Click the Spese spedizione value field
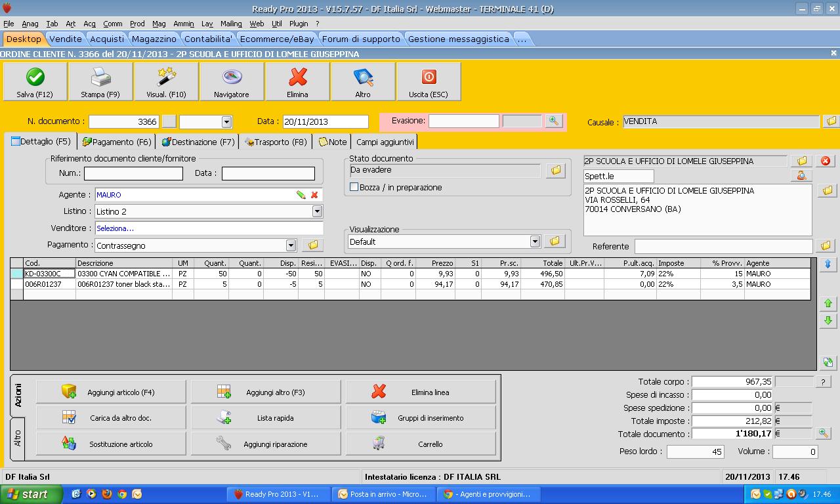840x504 pixels. pos(732,408)
